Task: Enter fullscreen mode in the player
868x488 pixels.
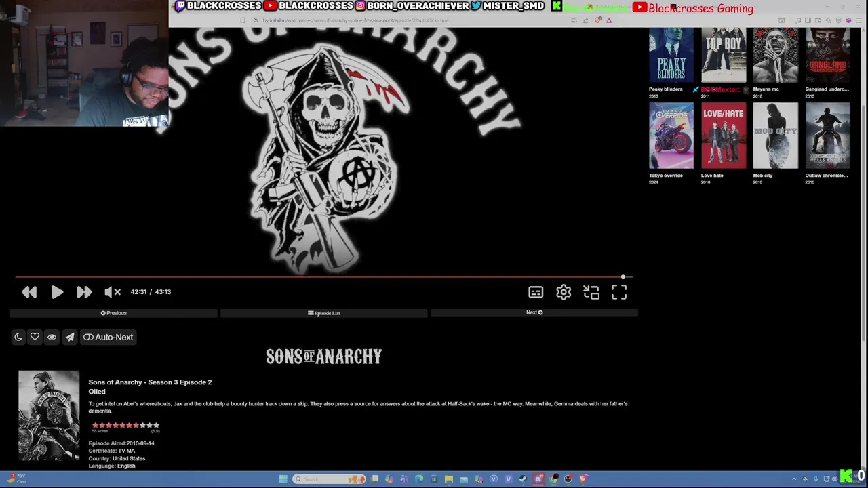Action: coord(619,292)
